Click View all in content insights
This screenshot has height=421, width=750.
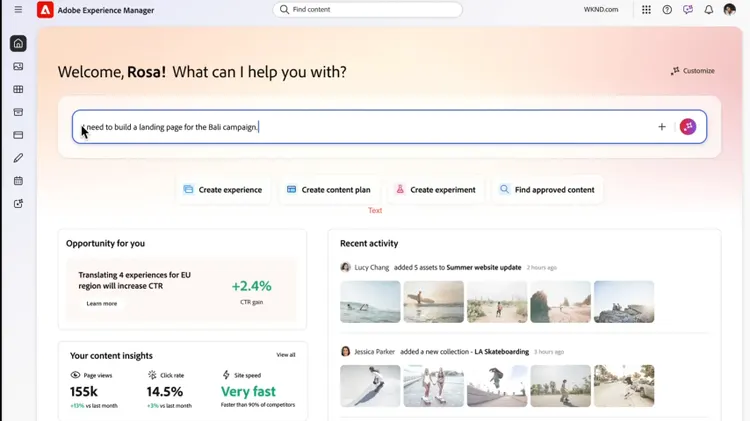coord(286,355)
